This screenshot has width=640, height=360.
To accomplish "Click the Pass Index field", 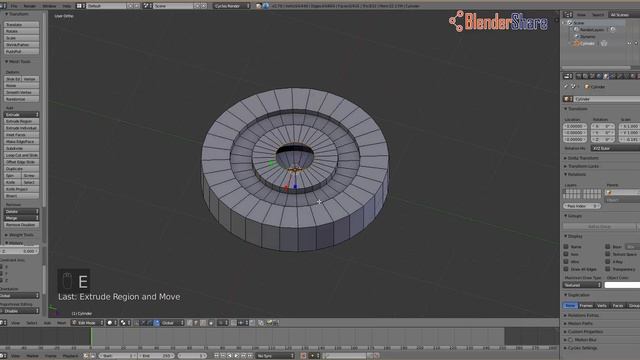I will (x=582, y=206).
